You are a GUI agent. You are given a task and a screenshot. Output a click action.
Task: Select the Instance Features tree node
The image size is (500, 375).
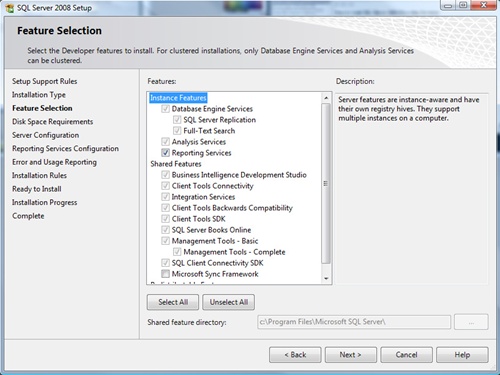click(178, 98)
